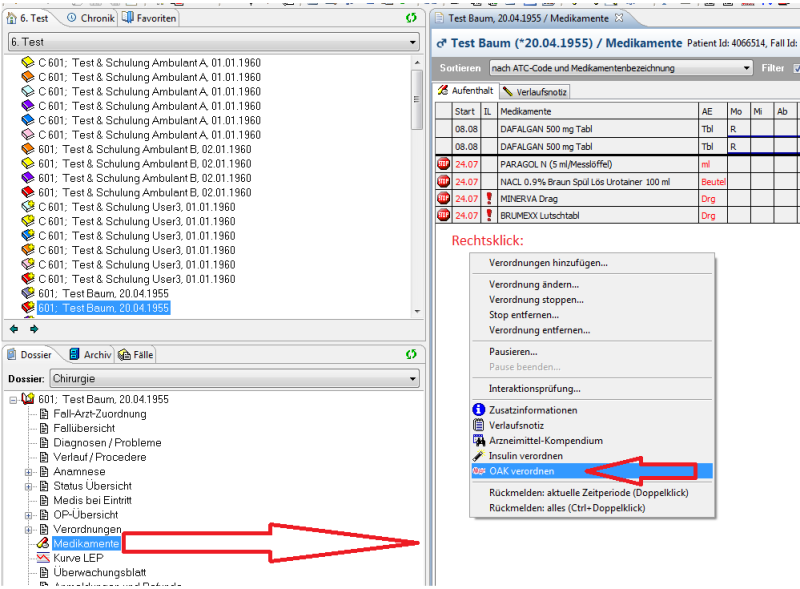Image resolution: width=800 pixels, height=589 pixels.
Task: Click the pill icon beside Medikamente in the tree
Action: pos(43,544)
